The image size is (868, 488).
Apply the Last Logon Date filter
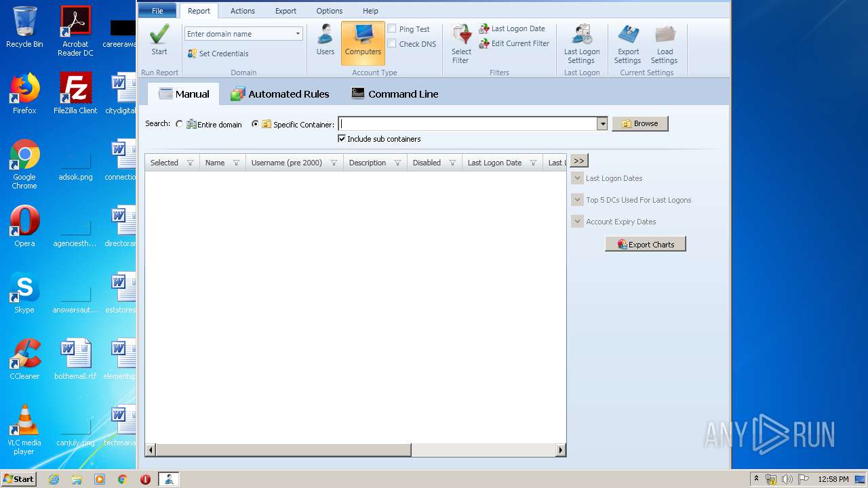tap(512, 28)
